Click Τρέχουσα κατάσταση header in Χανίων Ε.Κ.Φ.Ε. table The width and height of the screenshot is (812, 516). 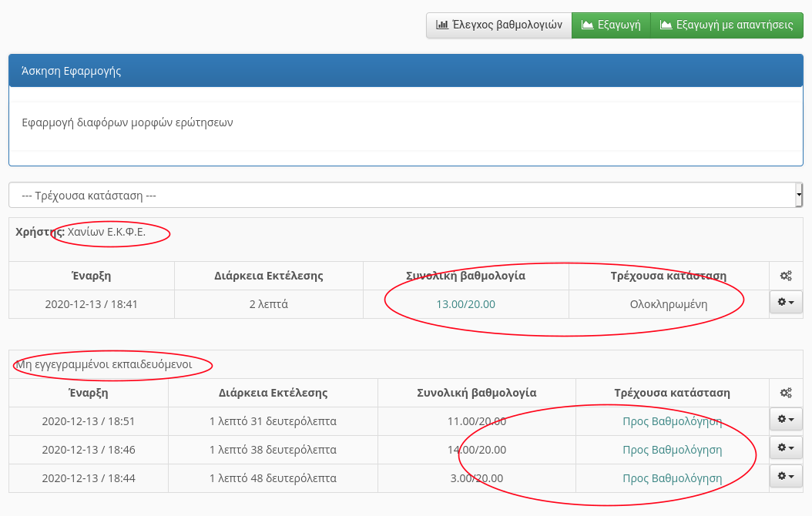click(x=669, y=276)
